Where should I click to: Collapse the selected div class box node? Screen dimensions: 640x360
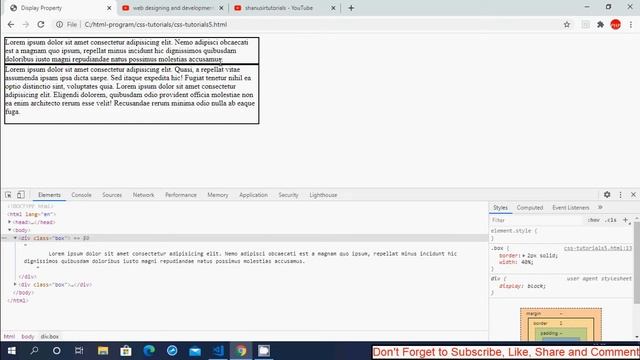(15, 238)
